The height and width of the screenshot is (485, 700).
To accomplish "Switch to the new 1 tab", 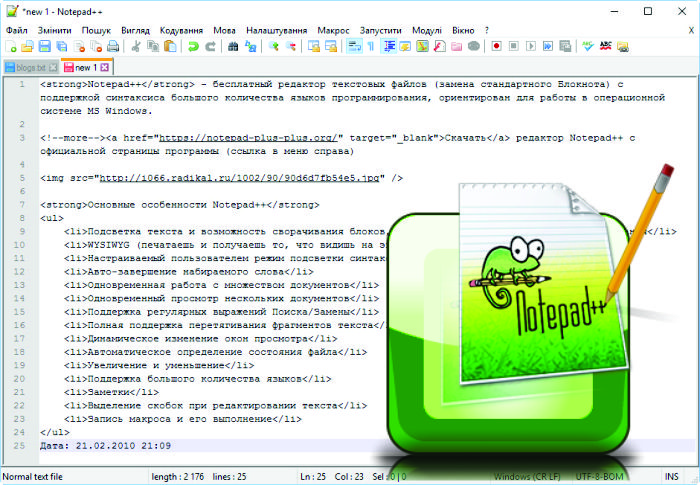I will [85, 67].
